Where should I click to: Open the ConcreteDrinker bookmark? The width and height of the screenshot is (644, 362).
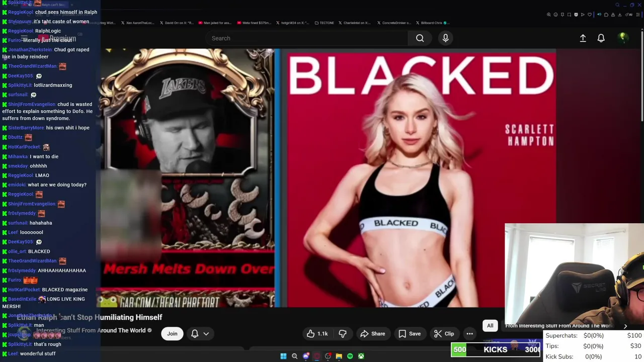click(393, 23)
